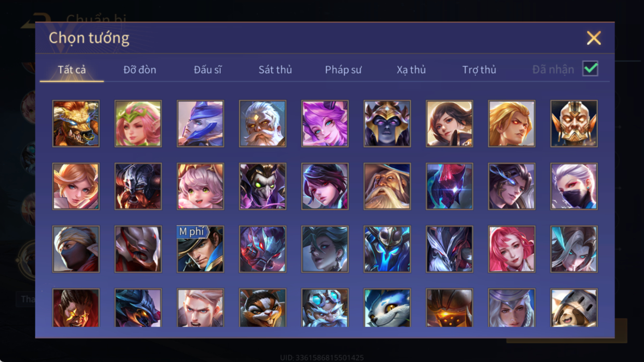644x362 pixels.
Task: Select the 'Tất cả' tab
Action: pyautogui.click(x=72, y=70)
